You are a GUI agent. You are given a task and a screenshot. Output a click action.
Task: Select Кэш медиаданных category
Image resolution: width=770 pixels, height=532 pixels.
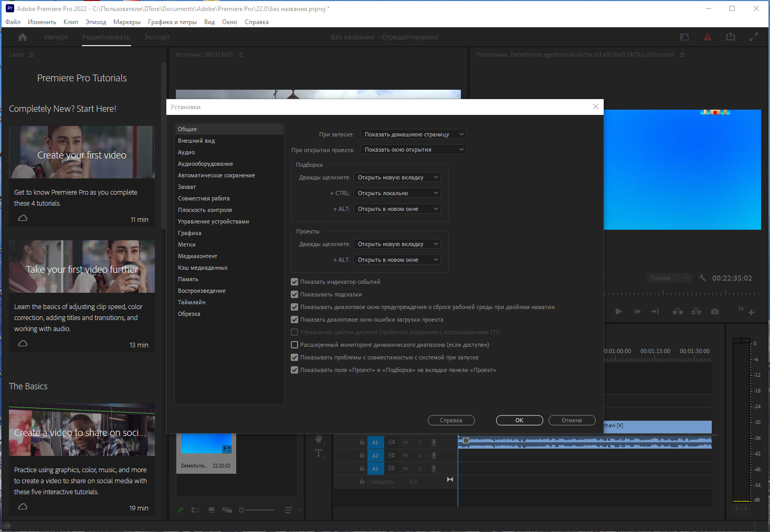point(203,268)
